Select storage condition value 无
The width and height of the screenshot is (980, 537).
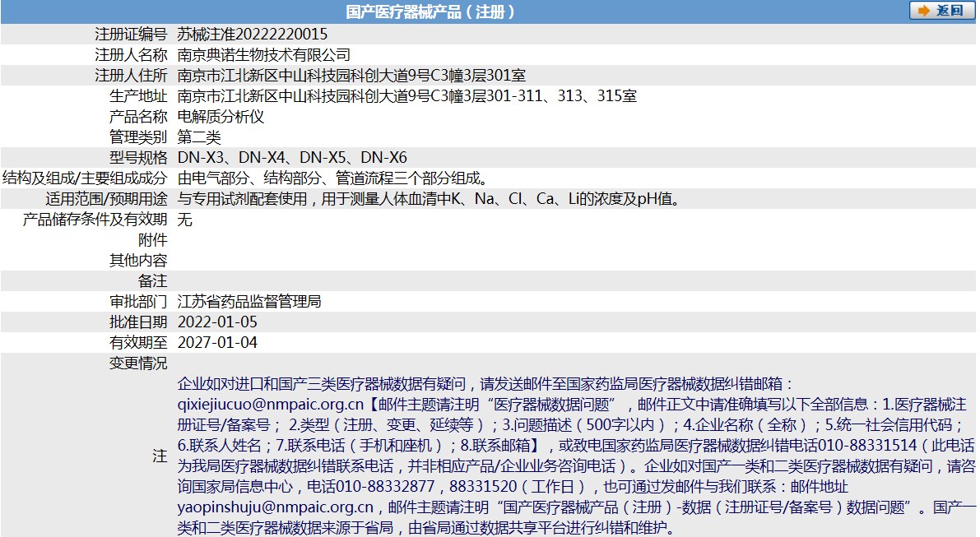tap(185, 220)
